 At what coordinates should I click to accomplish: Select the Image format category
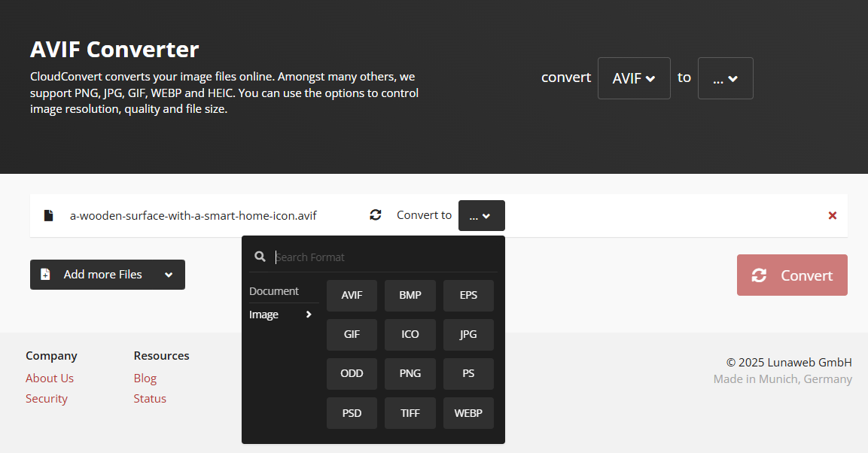click(x=264, y=315)
